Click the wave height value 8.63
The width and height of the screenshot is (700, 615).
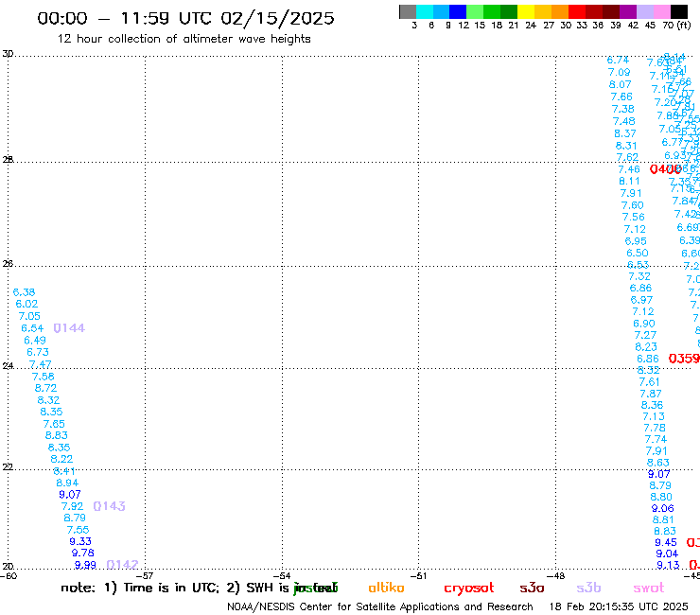click(x=658, y=463)
